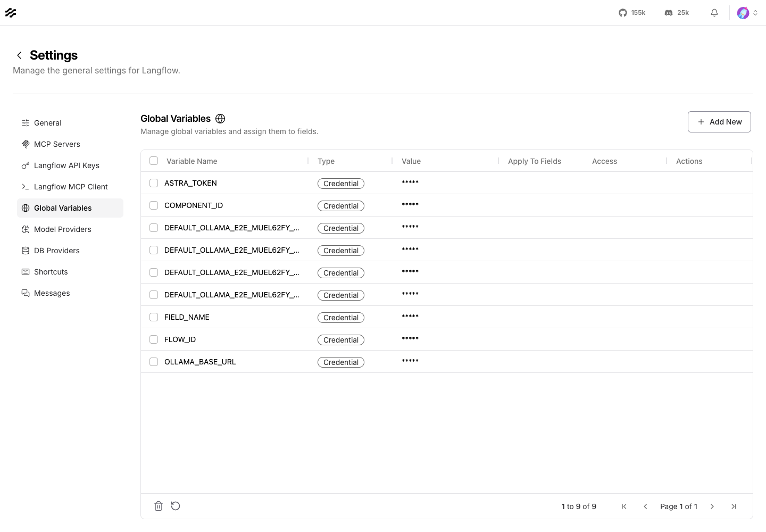This screenshot has width=766, height=532.
Task: Open the Messages settings section
Action: [x=70, y=293]
